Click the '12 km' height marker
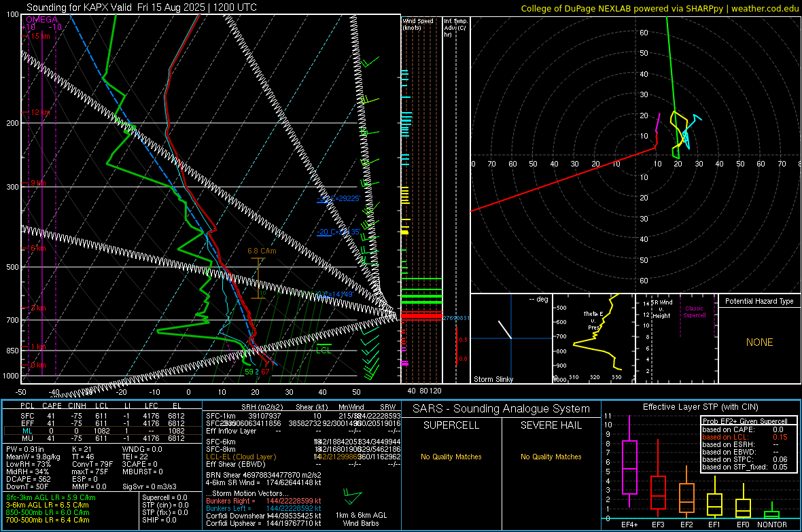Screen dimensions: 802x532 coord(40,112)
